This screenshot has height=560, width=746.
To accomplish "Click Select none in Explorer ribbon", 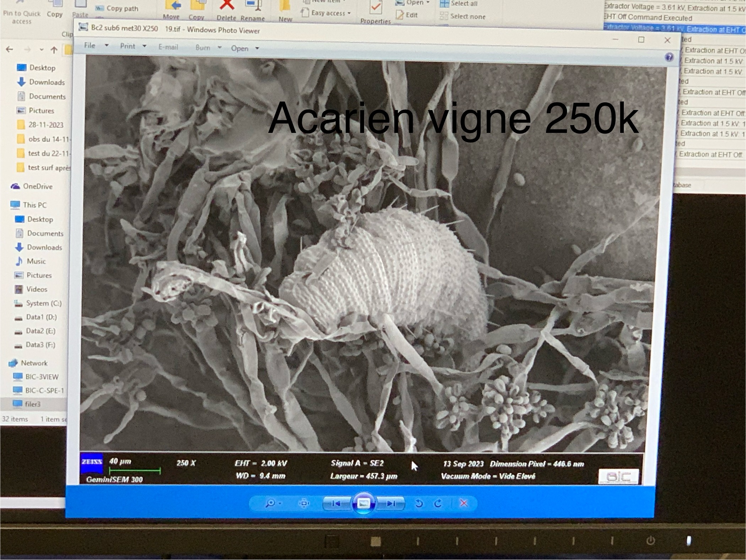I will (x=467, y=16).
